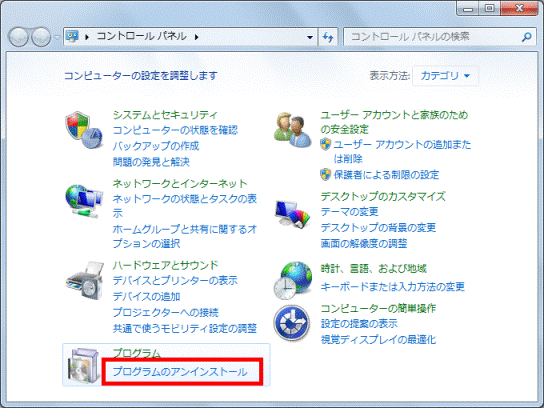This screenshot has height=408, width=544.
Task: Open デスクトップのカスタマイズ category
Action: coord(383,196)
